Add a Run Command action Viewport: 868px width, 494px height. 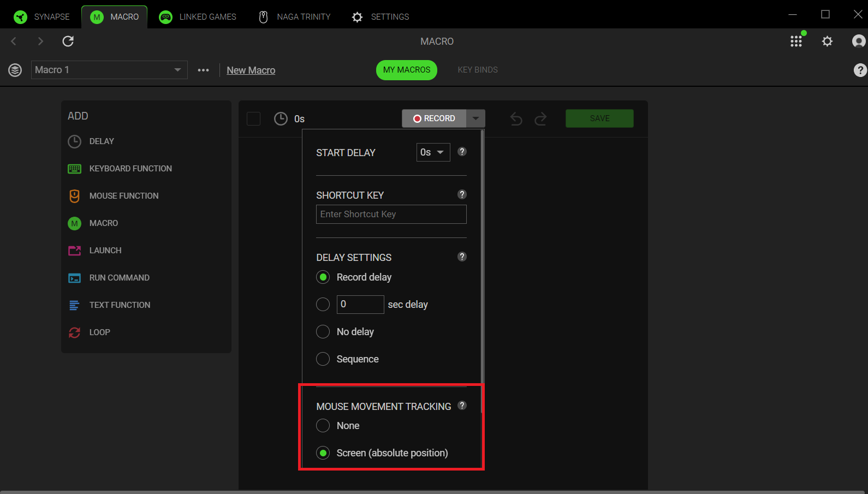click(109, 278)
